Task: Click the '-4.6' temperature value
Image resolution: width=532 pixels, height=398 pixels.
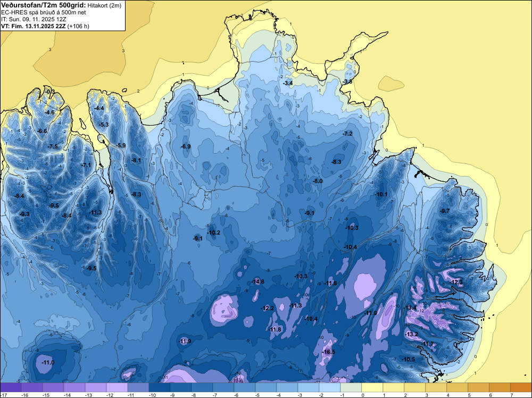Action: (x=50, y=112)
